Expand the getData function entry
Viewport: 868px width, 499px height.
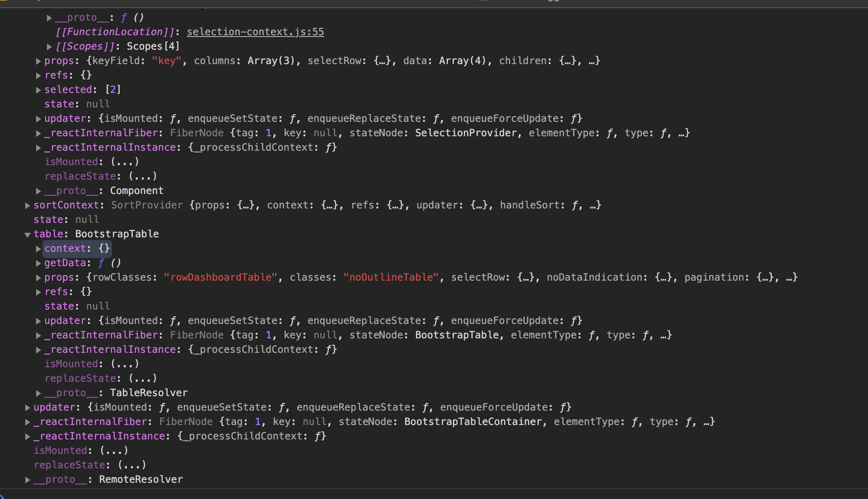point(38,263)
